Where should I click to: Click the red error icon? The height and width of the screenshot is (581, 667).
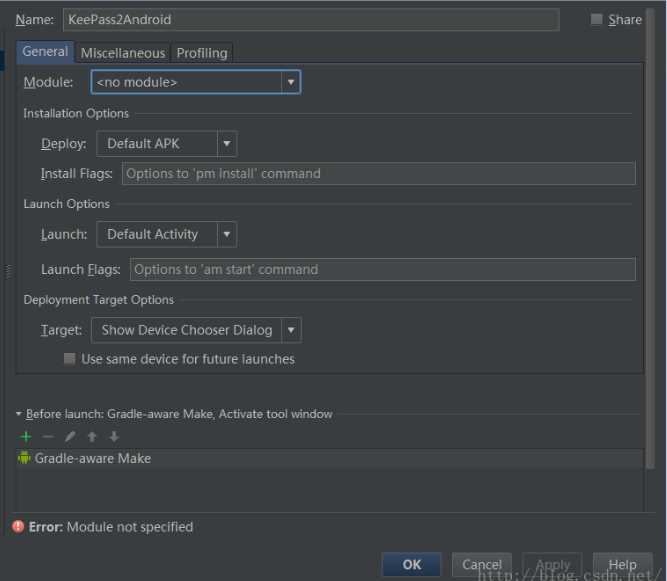tap(18, 527)
